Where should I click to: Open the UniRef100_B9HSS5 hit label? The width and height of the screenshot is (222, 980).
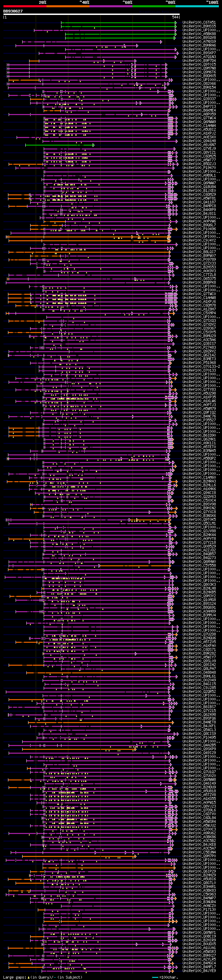click(199, 27)
